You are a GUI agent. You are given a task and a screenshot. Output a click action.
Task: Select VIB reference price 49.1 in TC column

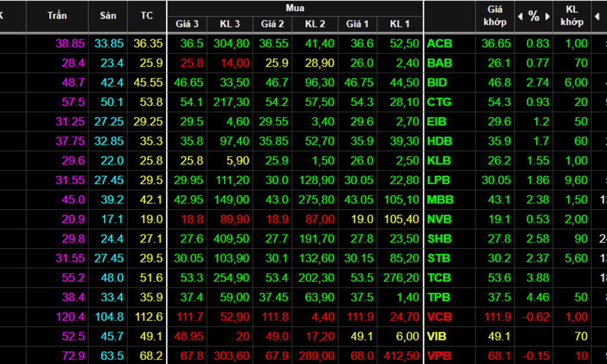(151, 336)
